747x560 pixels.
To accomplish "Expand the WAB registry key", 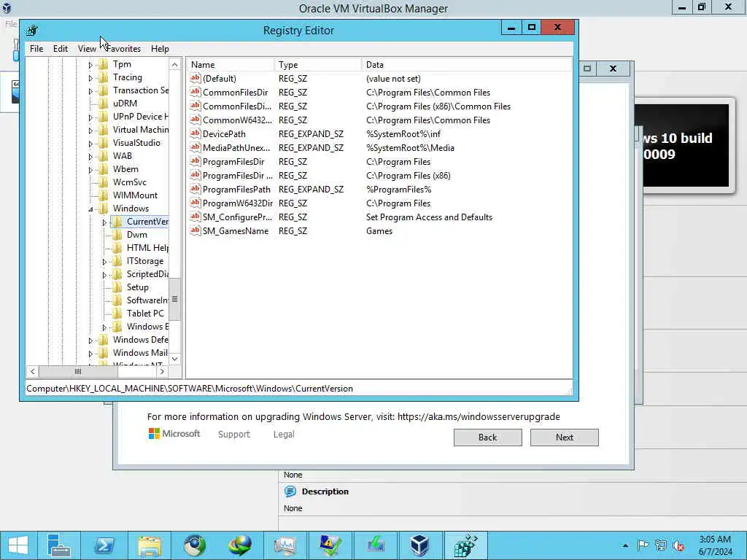I will (90, 157).
